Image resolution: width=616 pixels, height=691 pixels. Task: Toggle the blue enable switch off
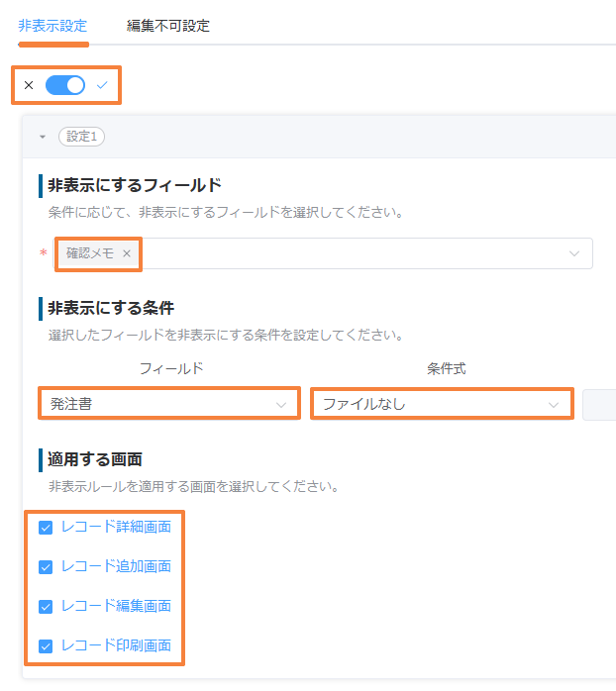click(65, 85)
